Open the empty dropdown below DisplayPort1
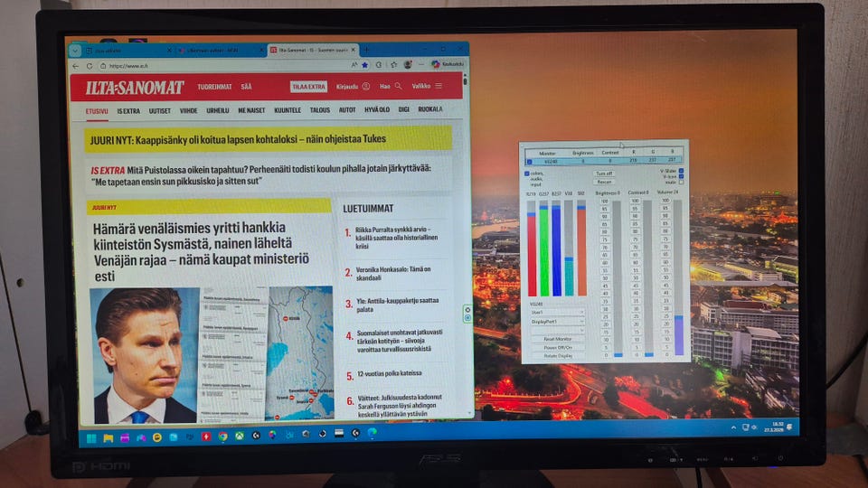 click(x=558, y=331)
